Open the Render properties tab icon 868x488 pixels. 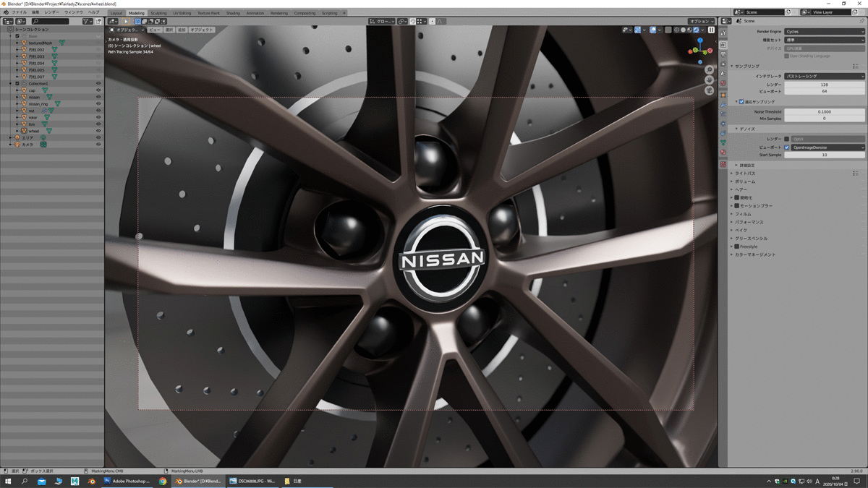(723, 45)
